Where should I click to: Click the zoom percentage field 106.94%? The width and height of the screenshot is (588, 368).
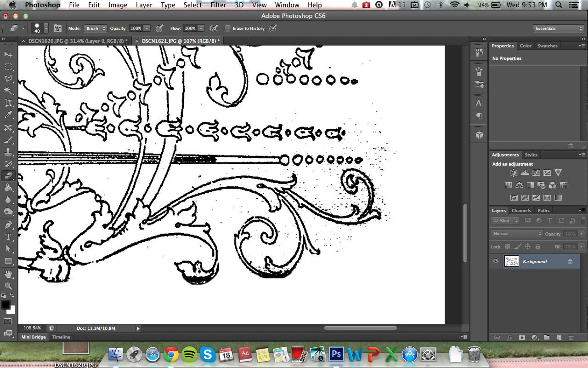point(33,328)
